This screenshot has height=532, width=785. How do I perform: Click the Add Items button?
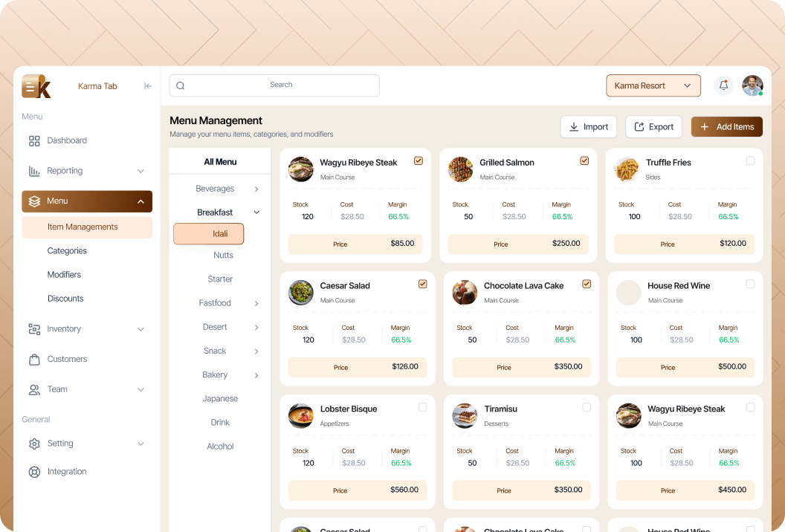pyautogui.click(x=727, y=127)
